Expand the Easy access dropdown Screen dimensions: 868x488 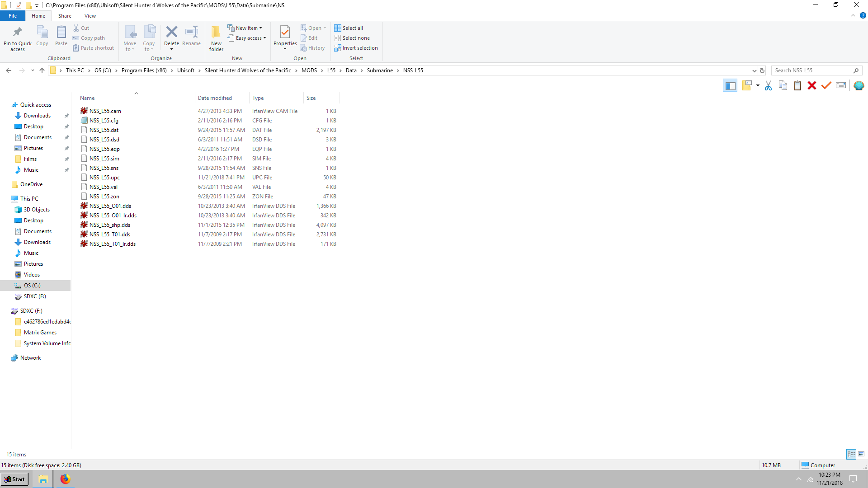click(x=247, y=38)
